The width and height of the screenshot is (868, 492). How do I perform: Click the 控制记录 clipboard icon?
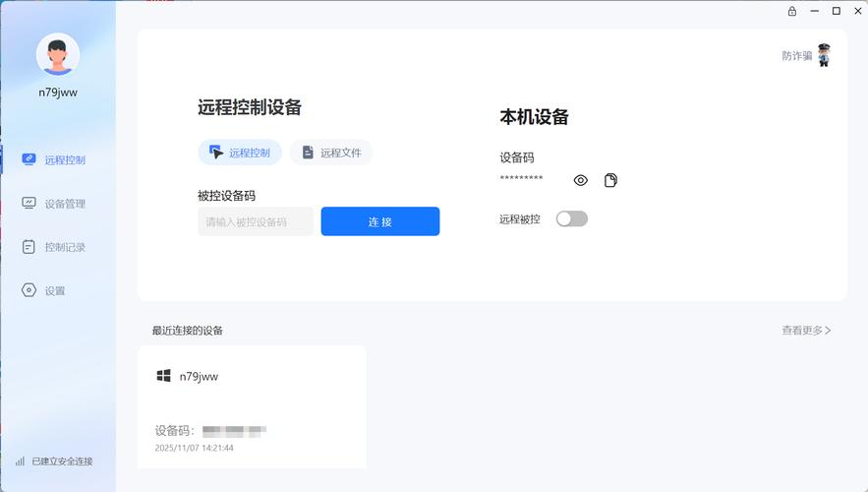29,247
